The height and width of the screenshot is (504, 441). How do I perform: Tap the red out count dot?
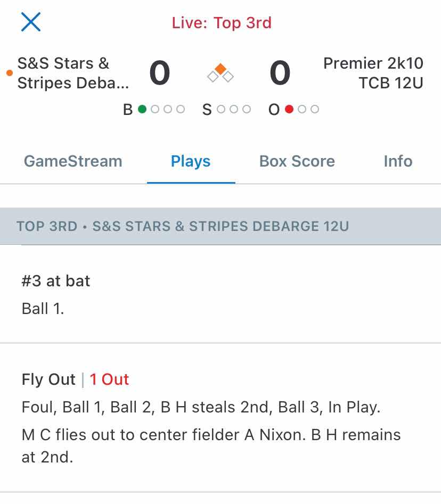[289, 109]
